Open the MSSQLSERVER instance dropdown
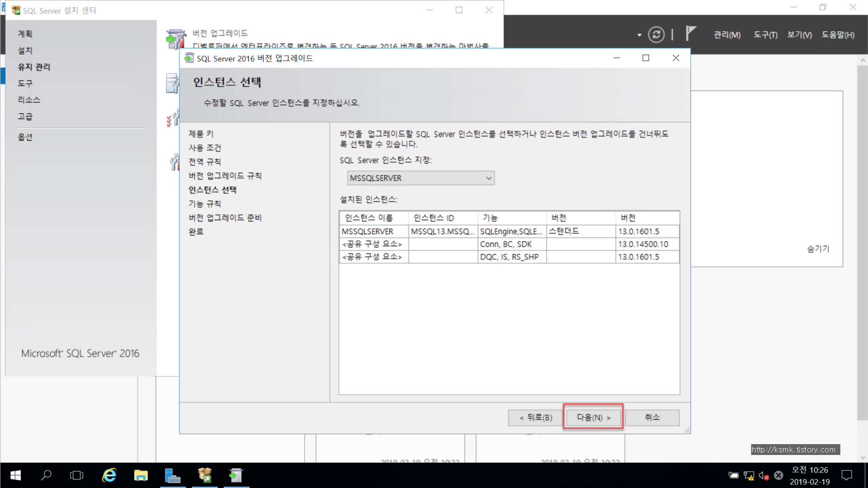Viewport: 868px width, 488px height. coord(420,178)
